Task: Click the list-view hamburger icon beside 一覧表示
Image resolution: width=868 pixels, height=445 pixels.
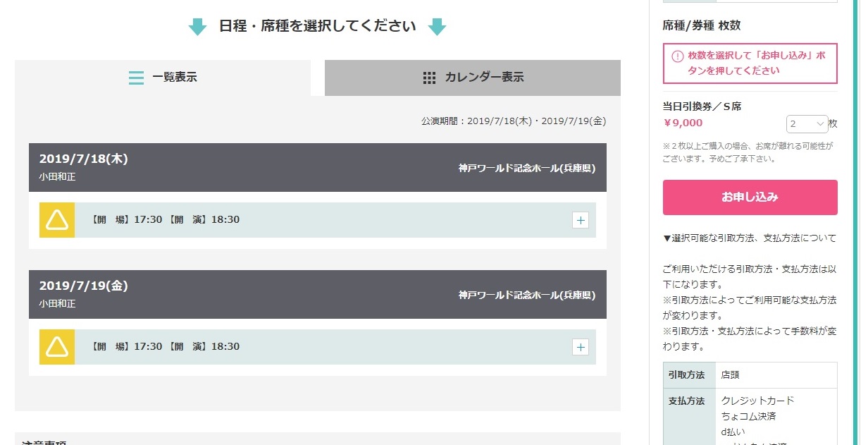Action: pos(136,78)
